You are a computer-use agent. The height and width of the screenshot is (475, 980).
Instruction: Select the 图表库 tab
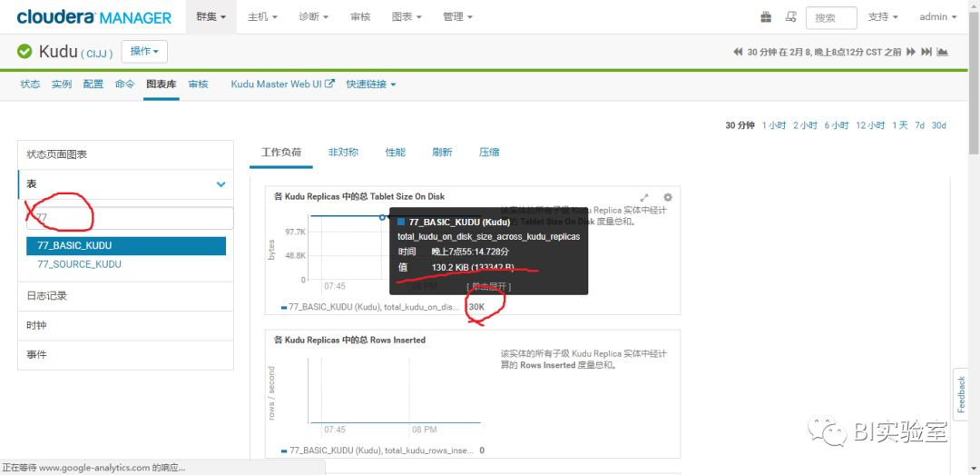[x=162, y=84]
